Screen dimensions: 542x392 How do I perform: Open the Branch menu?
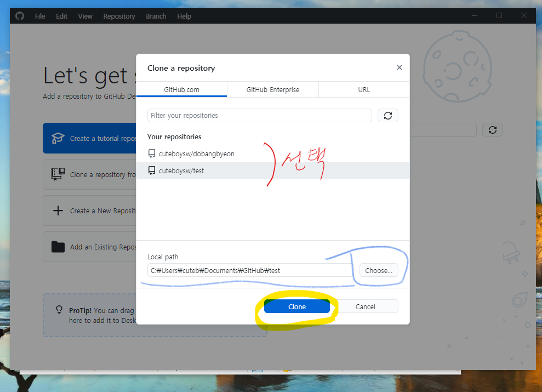point(156,16)
